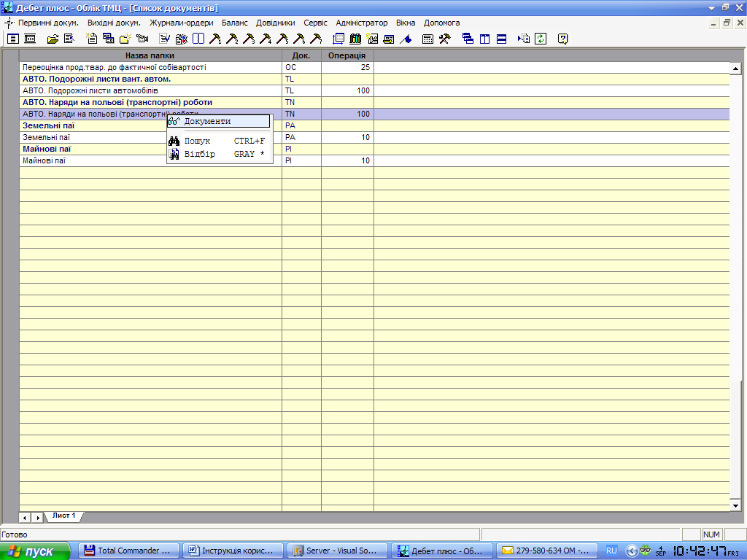Select row Переоцінка прод.твар. до фактичної собівартості

374,68
